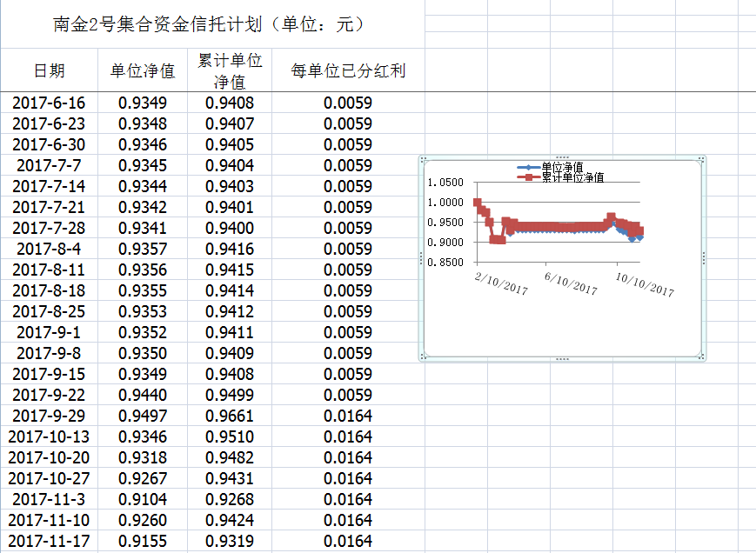Viewport: 756px width, 553px height.
Task: Select the 累计单位净值 table header cell
Action: 230,71
